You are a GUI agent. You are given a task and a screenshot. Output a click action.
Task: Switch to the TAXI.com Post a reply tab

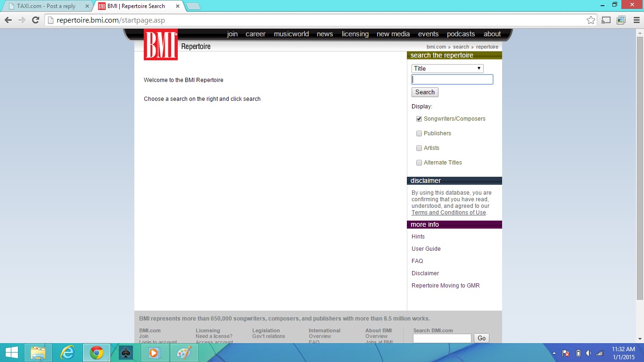click(46, 6)
